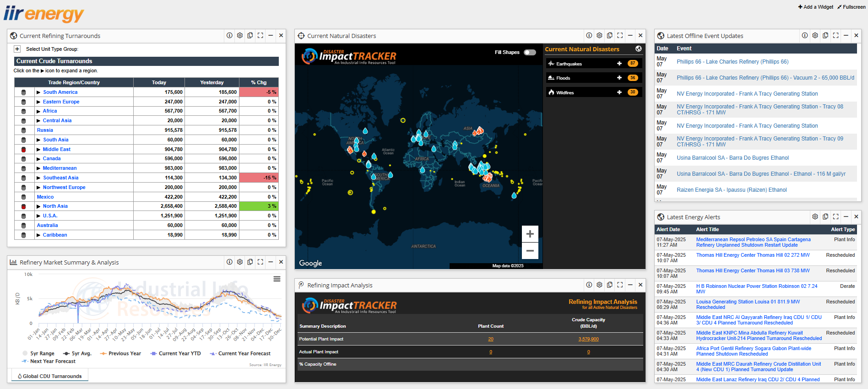
Task: Toggle the Current Year Forecast legend series
Action: point(240,353)
